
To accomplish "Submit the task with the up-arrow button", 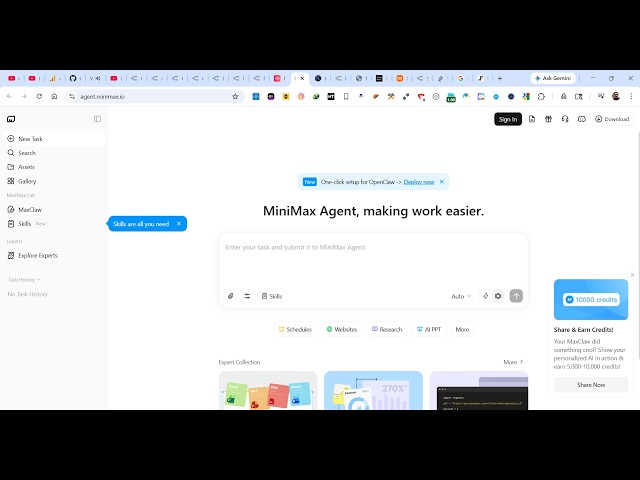I will click(x=516, y=296).
